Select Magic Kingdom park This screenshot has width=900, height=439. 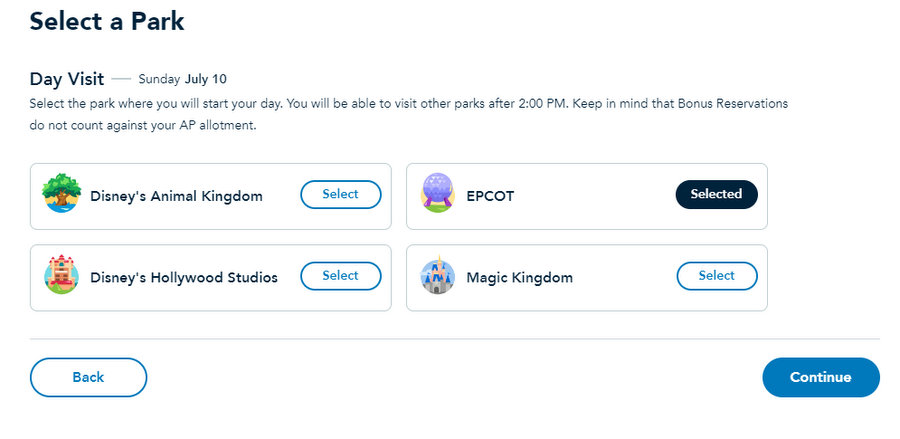point(716,276)
